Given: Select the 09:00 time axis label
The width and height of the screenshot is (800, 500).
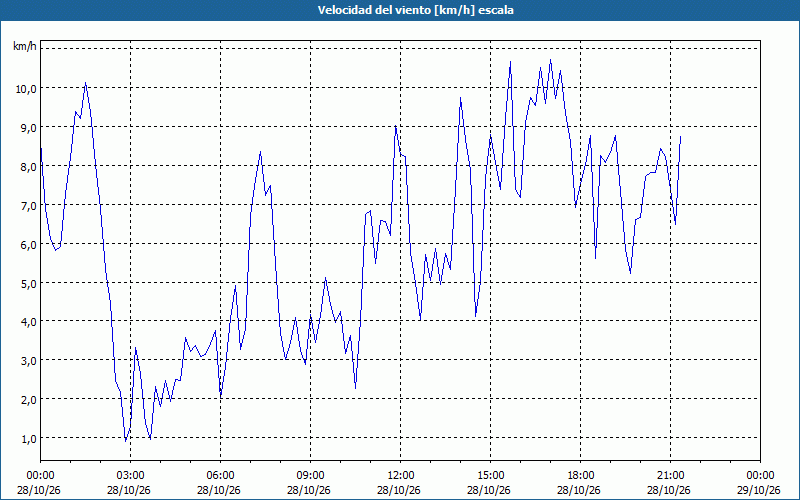Looking at the screenshot, I should 310,476.
